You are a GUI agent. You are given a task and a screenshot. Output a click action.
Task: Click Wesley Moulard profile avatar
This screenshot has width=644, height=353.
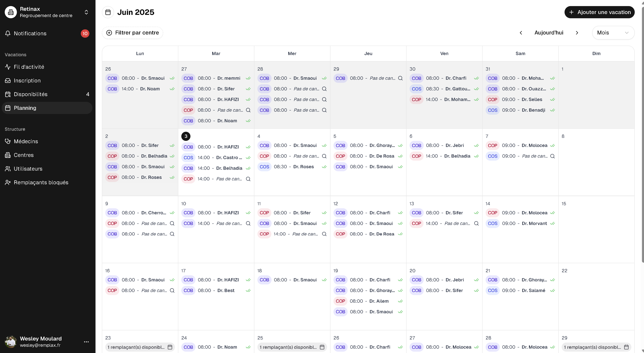tap(11, 342)
